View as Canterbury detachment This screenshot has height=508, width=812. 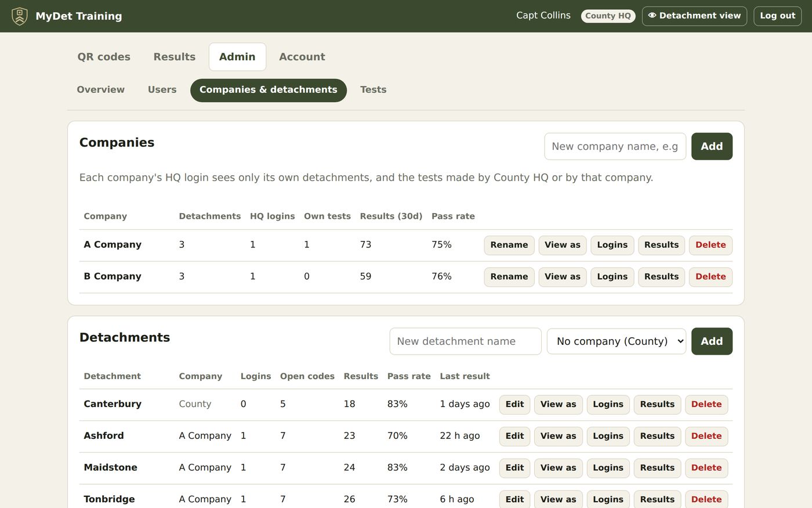[559, 405]
